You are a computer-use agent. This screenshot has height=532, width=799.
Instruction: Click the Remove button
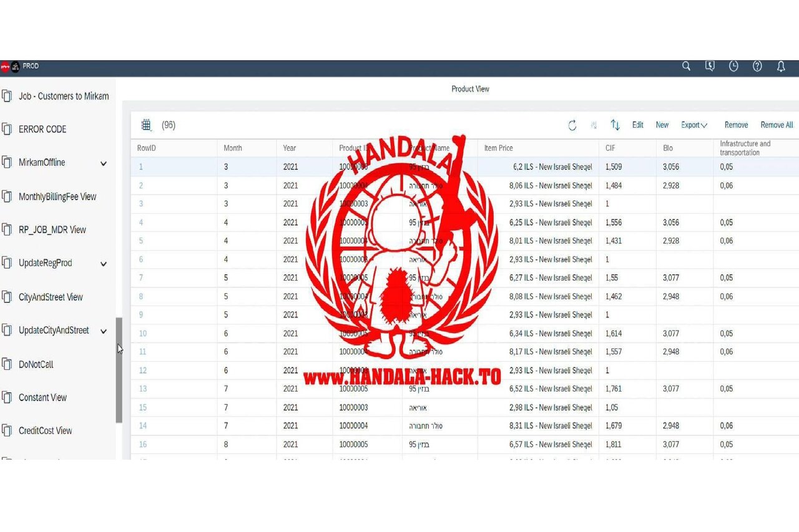(736, 125)
